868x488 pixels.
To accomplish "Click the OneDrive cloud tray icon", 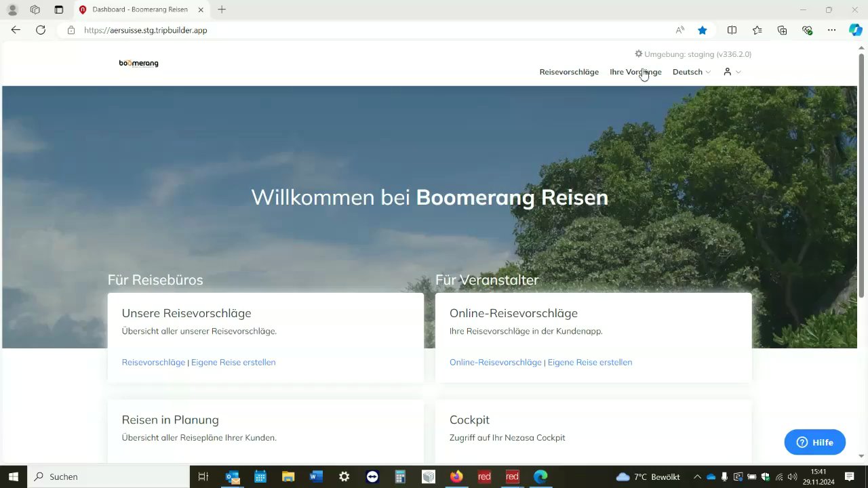I will pyautogui.click(x=711, y=476).
